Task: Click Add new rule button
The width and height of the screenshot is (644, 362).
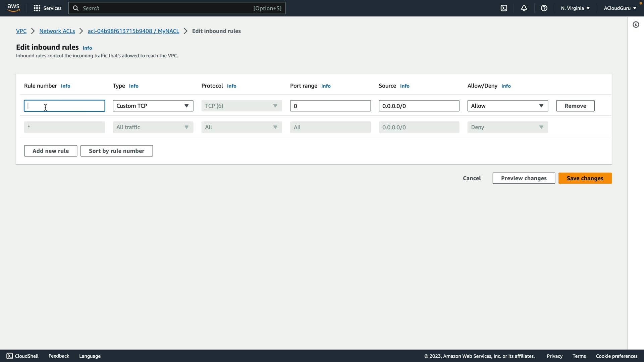Action: tap(51, 151)
